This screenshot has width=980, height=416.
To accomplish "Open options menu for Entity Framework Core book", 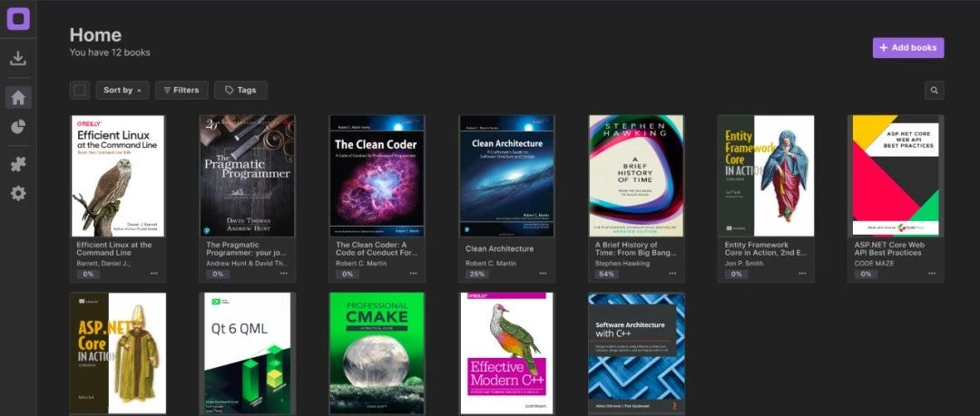I will coord(802,274).
